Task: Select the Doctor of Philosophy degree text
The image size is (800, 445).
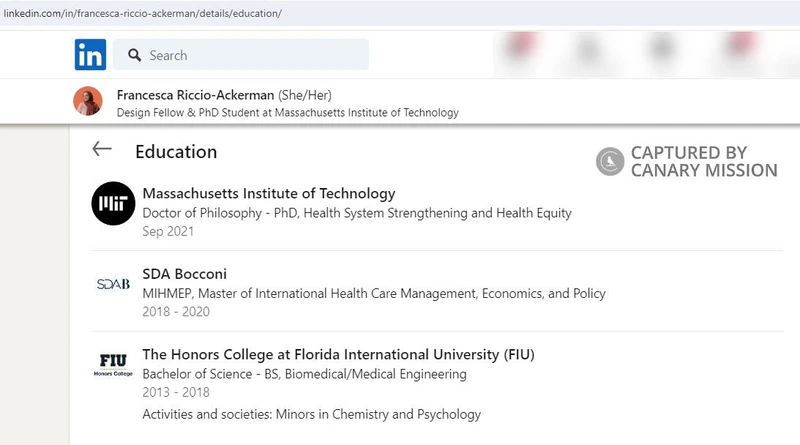Action: (357, 213)
